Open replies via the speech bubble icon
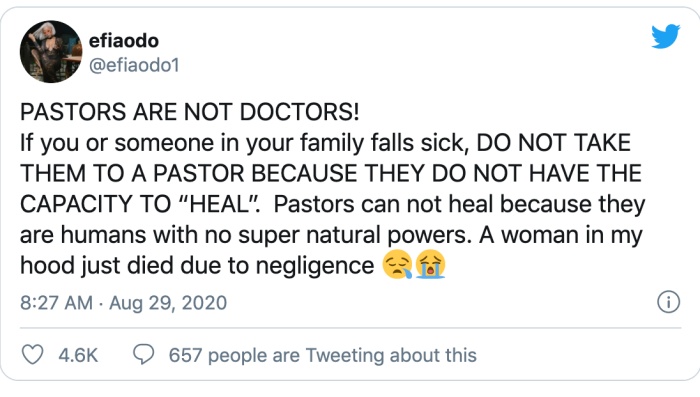Image resolution: width=700 pixels, height=397 pixels. pyautogui.click(x=144, y=355)
